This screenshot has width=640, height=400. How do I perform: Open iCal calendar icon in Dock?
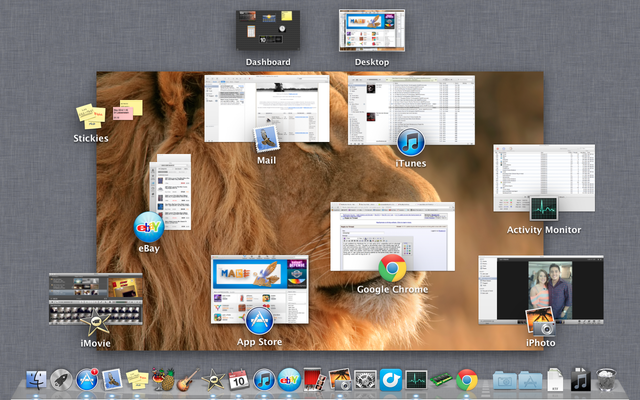click(x=238, y=380)
